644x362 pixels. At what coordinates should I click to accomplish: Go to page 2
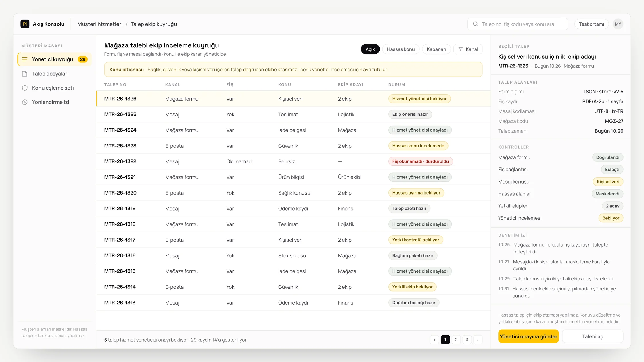456,340
